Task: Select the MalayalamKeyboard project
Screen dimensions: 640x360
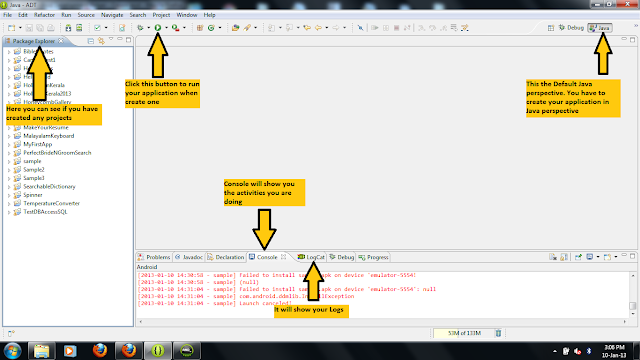Action: (x=49, y=136)
